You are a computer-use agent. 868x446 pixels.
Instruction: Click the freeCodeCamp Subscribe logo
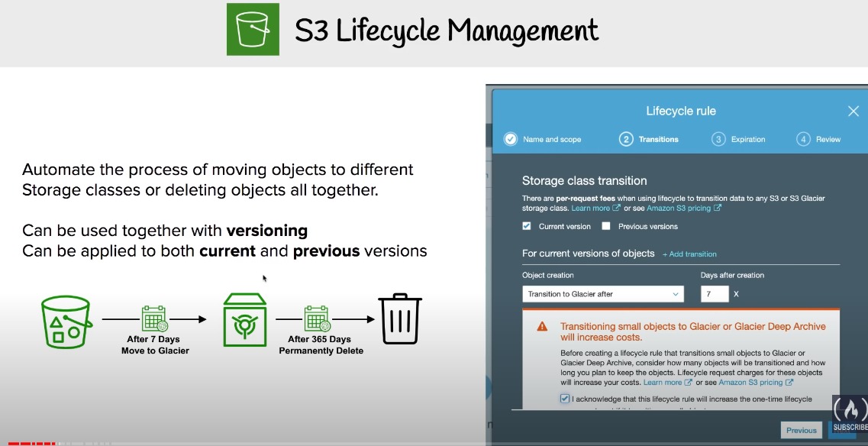click(850, 414)
